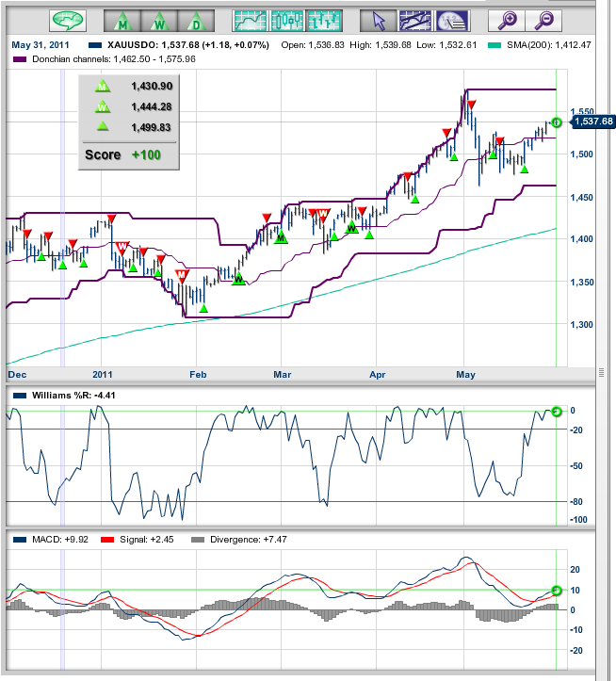Click the red Signal legend swatch
The height and width of the screenshot is (681, 616).
tap(105, 541)
